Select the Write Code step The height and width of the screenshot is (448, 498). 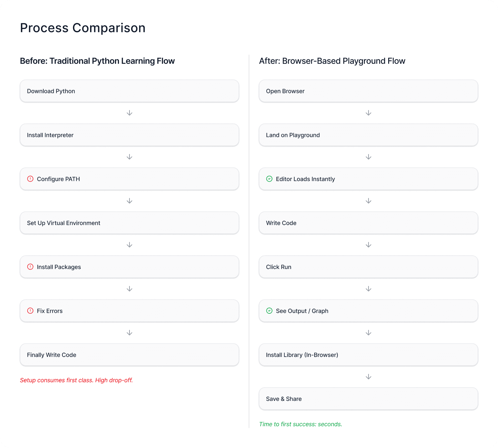(x=368, y=223)
